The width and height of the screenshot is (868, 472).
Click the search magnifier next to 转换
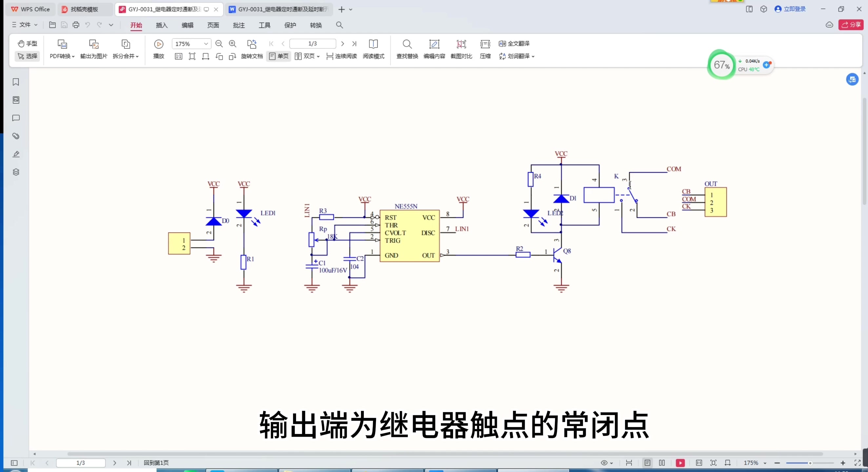pos(339,25)
